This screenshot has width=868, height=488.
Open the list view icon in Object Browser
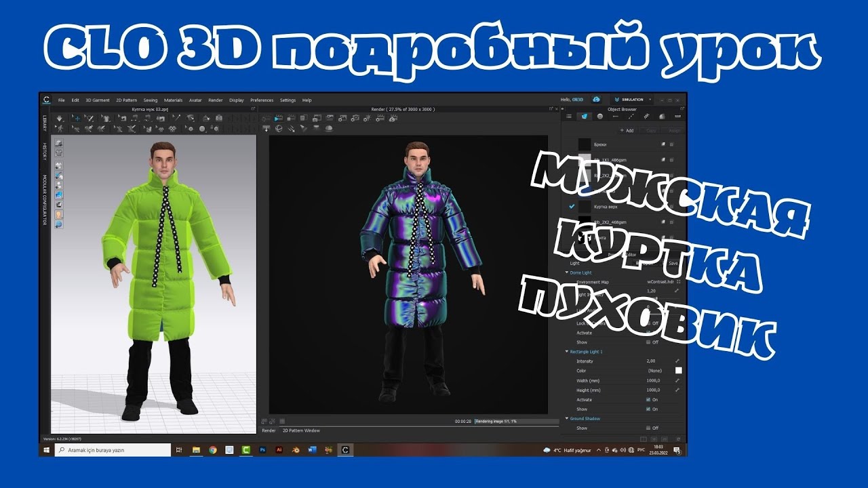(569, 116)
